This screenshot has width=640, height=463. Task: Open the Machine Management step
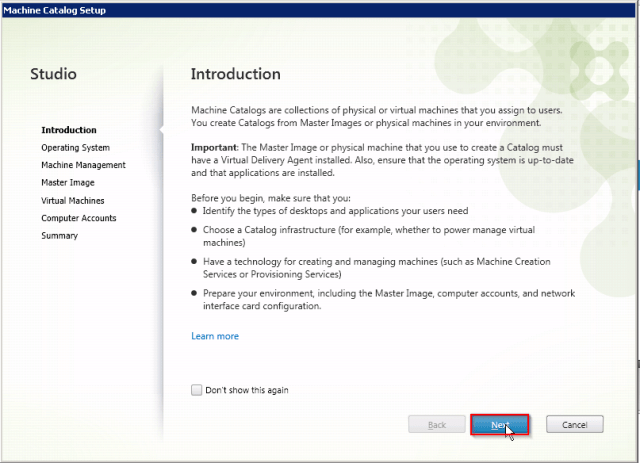pyautogui.click(x=83, y=165)
